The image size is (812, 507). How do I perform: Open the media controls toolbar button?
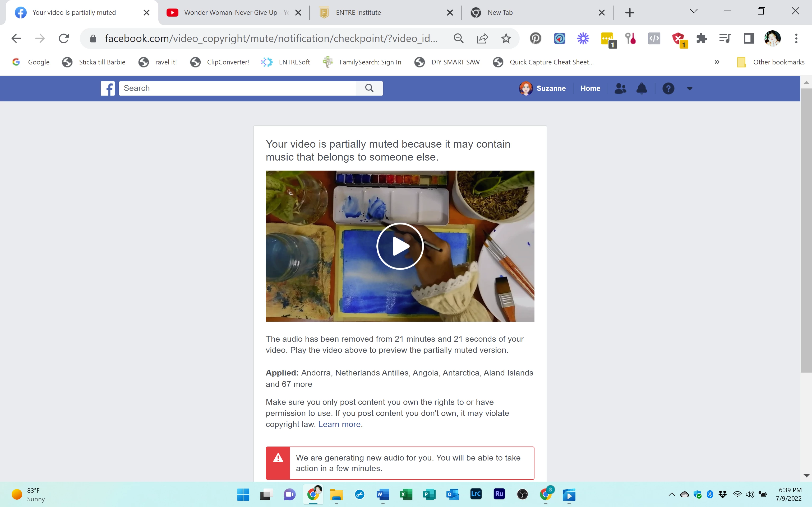pyautogui.click(x=725, y=39)
